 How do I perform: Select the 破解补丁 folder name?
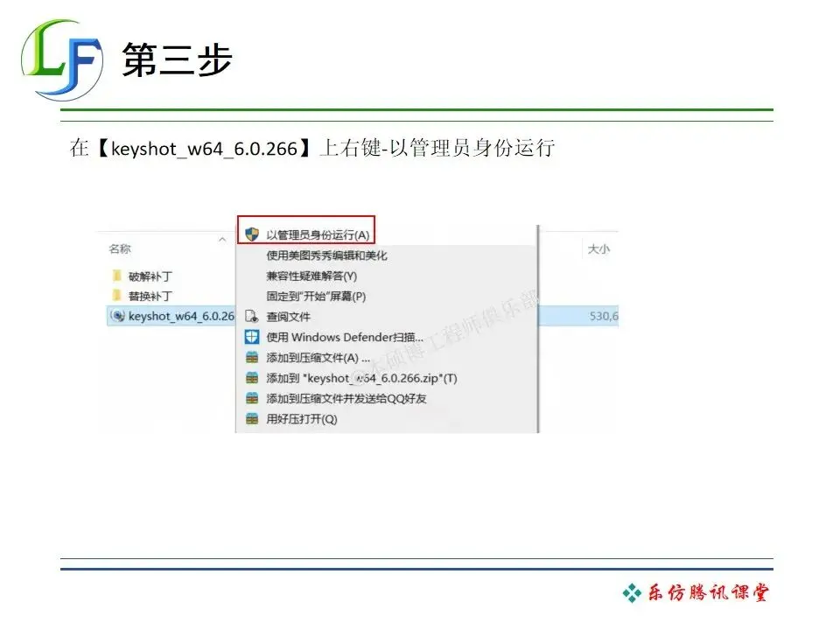click(x=150, y=276)
